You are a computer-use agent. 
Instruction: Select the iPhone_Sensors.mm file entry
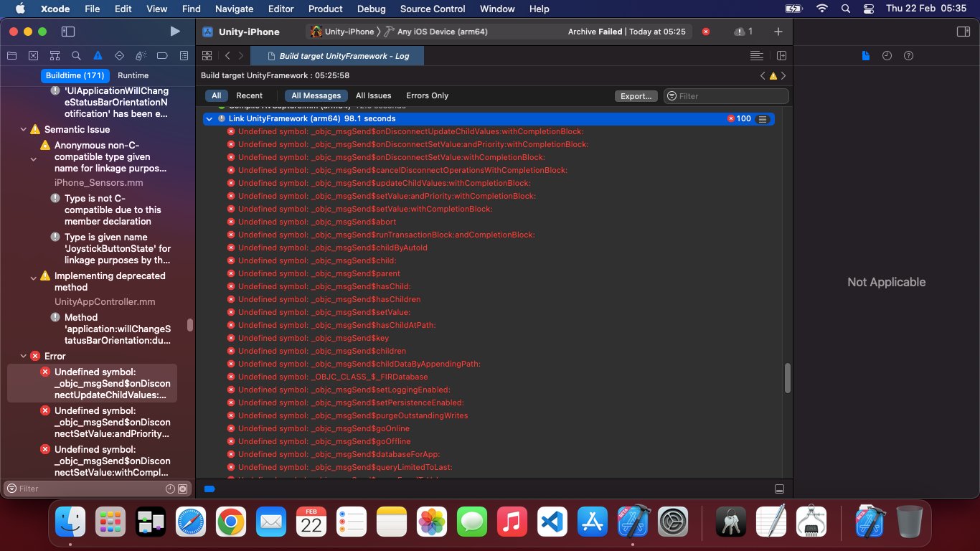point(98,183)
